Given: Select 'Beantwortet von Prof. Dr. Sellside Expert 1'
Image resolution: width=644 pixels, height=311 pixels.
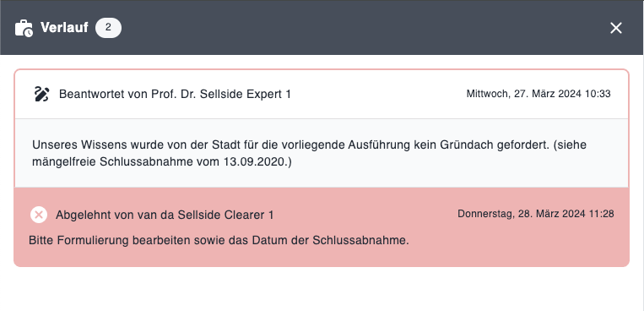Looking at the screenshot, I should click(175, 94).
